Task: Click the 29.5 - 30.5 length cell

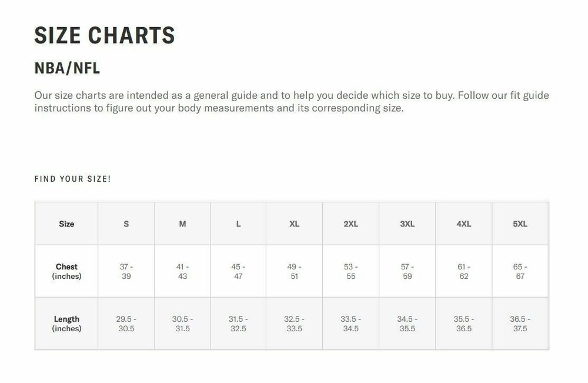Action: [126, 324]
